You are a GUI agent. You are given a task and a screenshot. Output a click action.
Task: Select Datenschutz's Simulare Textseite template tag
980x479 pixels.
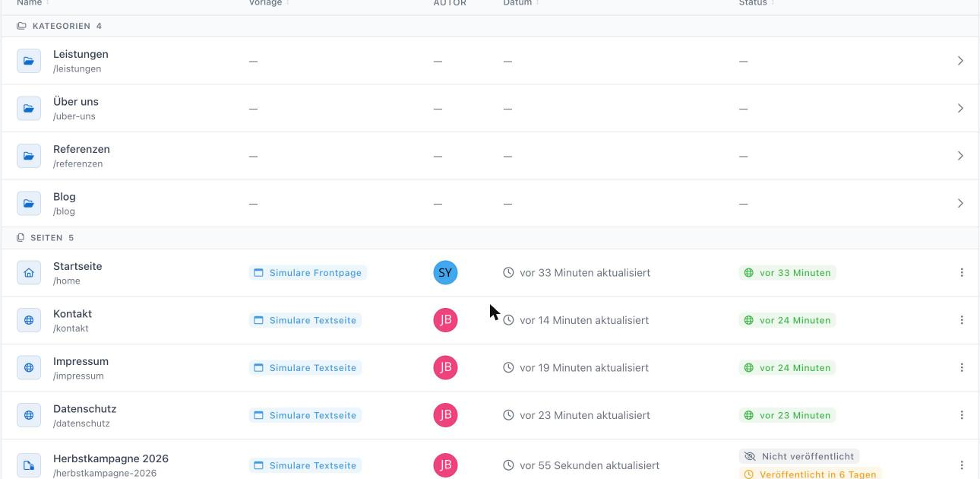coord(305,415)
